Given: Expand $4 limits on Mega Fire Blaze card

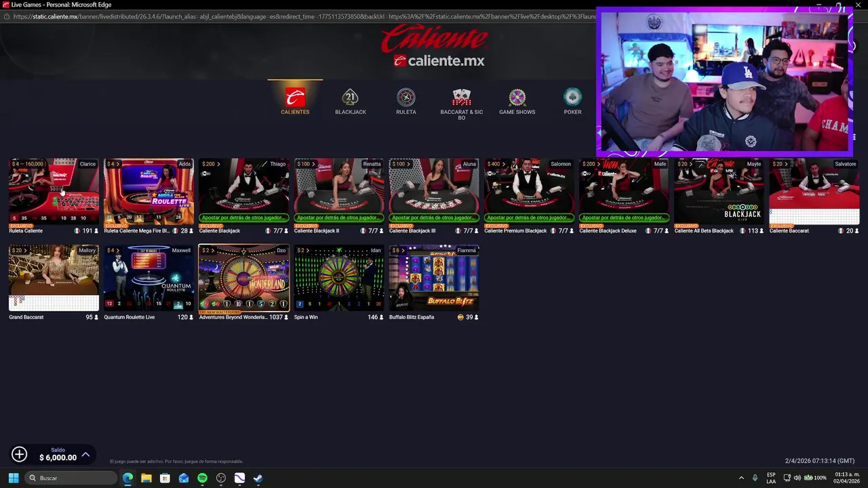Looking at the screenshot, I should coord(113,164).
